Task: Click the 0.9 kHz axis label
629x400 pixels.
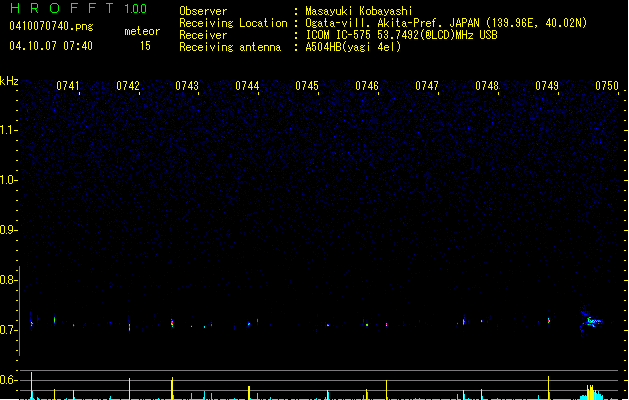Action: (x=7, y=229)
